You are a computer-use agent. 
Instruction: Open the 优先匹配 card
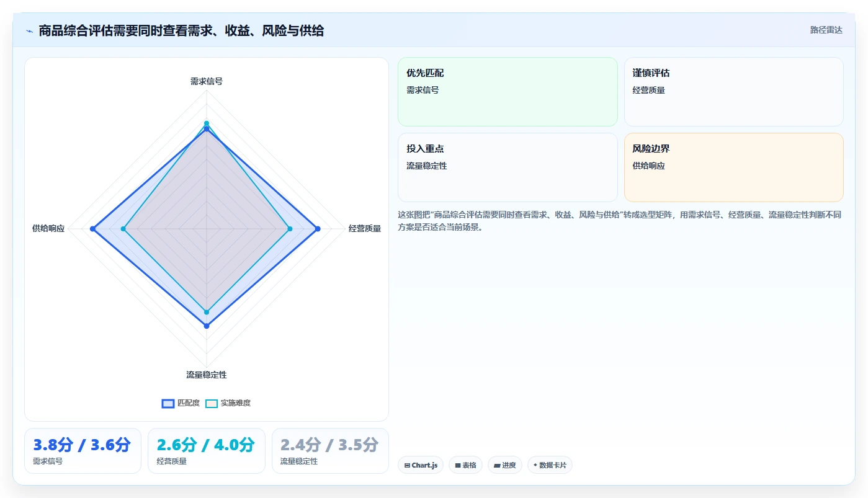[x=508, y=92]
